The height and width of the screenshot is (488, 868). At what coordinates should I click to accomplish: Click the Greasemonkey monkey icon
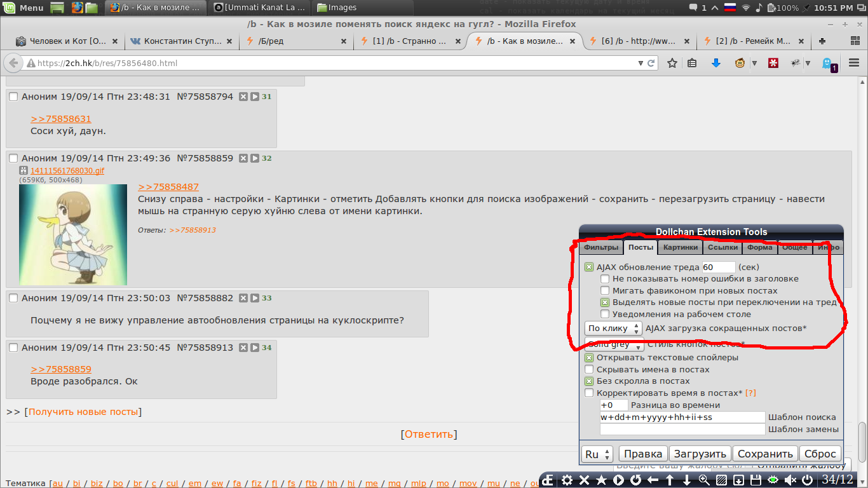coord(740,63)
